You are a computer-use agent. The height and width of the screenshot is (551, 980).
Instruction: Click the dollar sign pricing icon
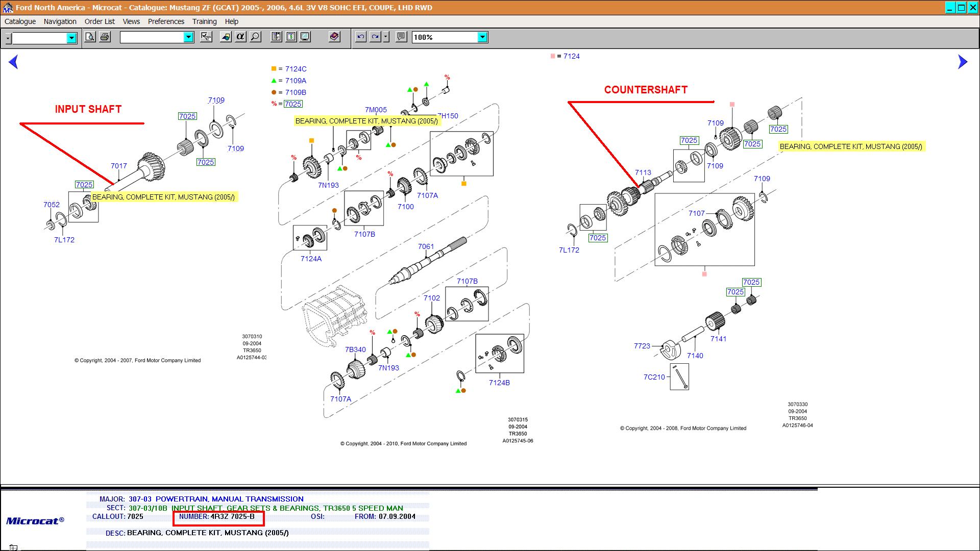tap(290, 37)
